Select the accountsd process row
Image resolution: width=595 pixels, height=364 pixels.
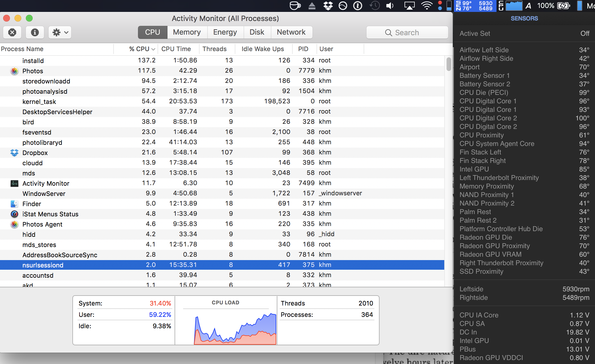click(x=222, y=275)
